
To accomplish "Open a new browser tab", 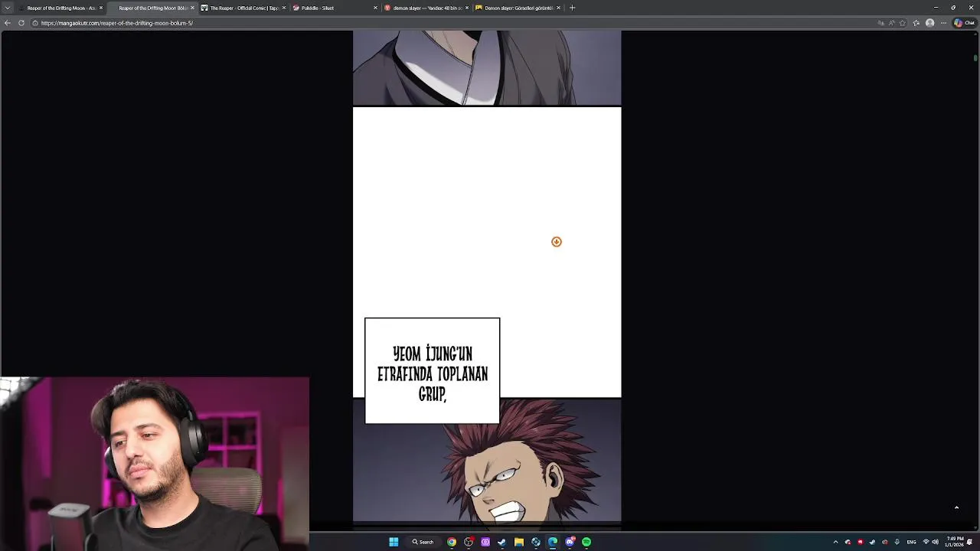I will pos(572,8).
